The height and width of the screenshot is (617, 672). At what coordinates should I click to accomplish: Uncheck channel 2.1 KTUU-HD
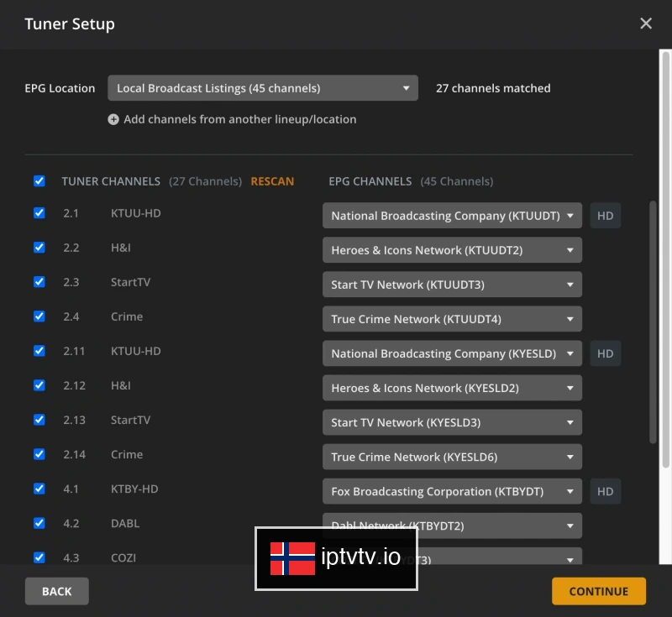(x=39, y=213)
